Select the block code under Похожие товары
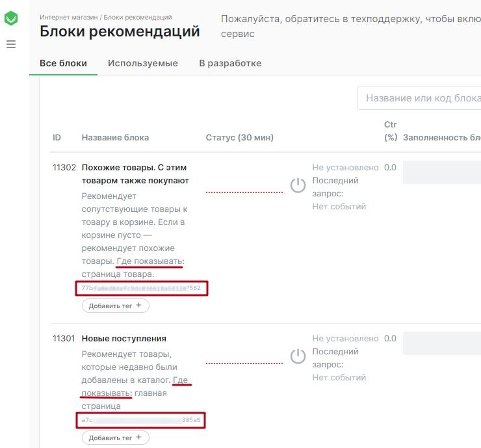The width and height of the screenshot is (481, 448). coord(141,288)
